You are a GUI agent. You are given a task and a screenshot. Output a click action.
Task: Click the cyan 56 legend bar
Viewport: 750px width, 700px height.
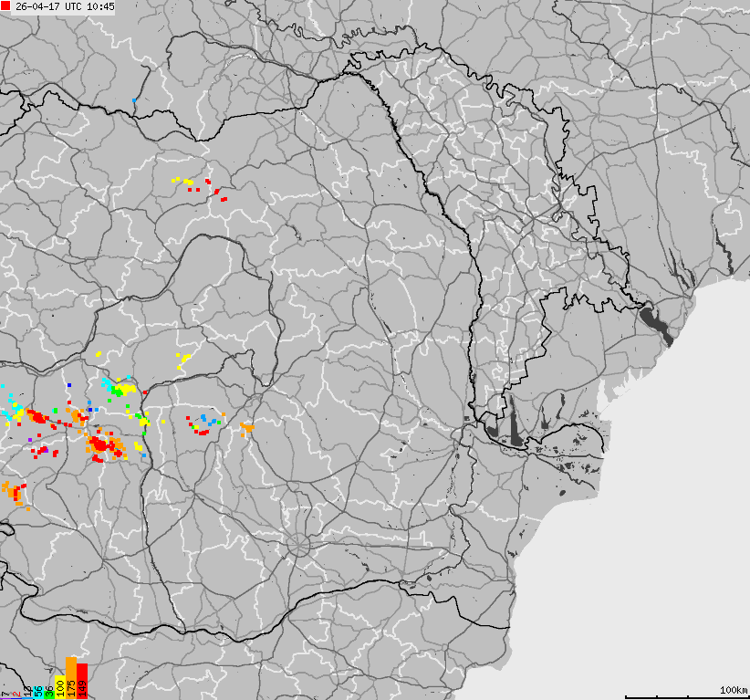point(38,692)
